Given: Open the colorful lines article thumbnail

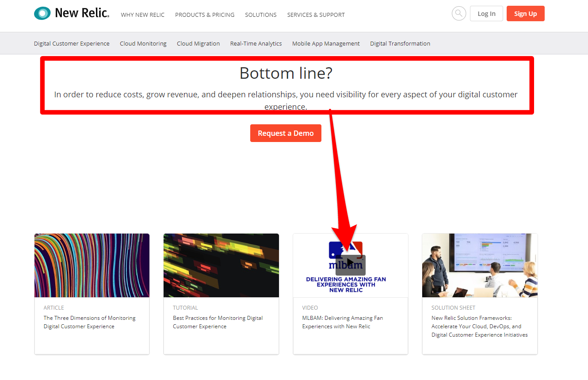Looking at the screenshot, I should [92, 265].
